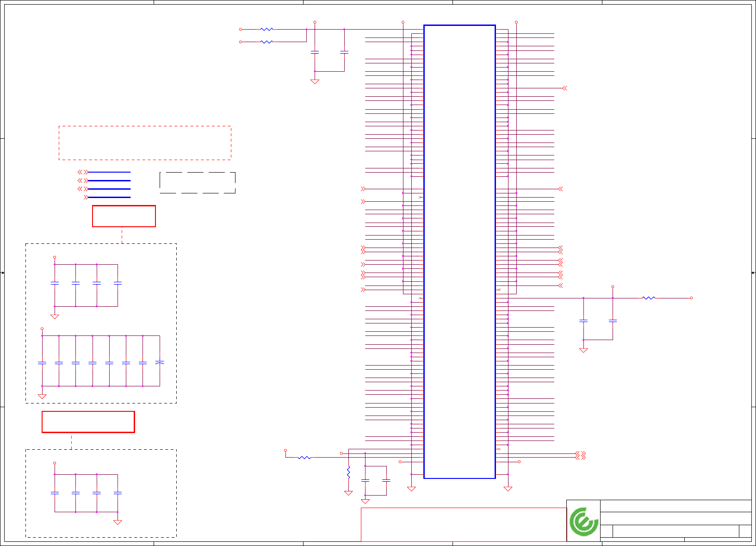Select left capacitor of right-side pair
This screenshot has width=756, height=546.
pyautogui.click(x=583, y=320)
